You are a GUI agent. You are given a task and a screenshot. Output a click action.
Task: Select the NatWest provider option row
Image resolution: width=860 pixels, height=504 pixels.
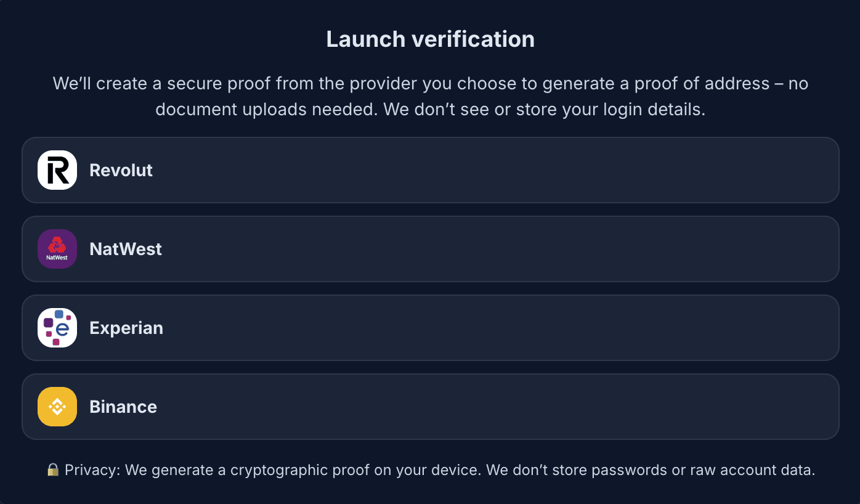pos(430,249)
